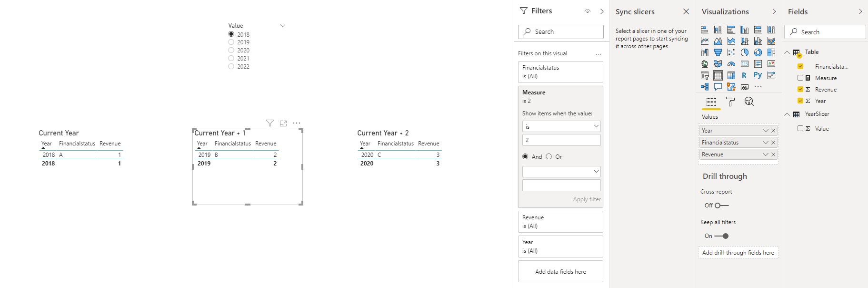Select 2020 in the Value slicer

231,50
